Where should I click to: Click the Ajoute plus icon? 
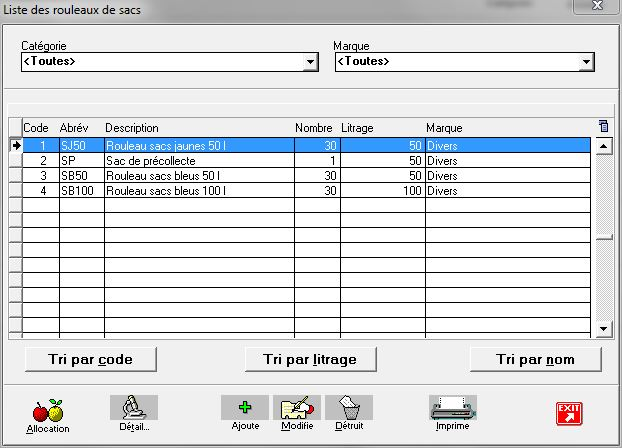pos(245,408)
